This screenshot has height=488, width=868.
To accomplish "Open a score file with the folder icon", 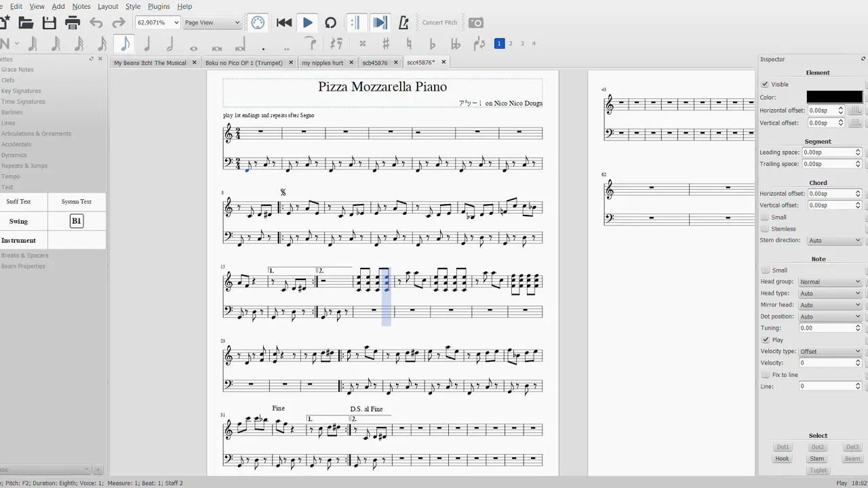I will click(x=26, y=22).
